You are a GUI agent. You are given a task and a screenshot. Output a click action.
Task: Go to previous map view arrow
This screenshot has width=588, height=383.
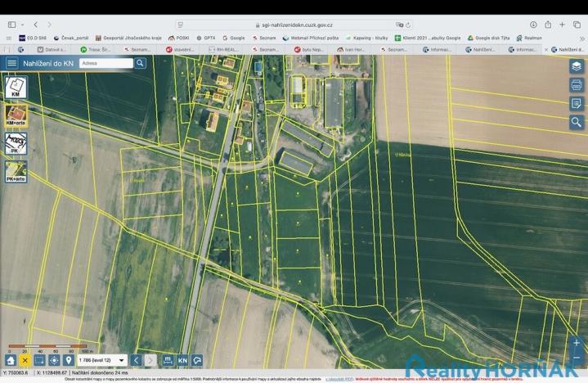click(137, 360)
